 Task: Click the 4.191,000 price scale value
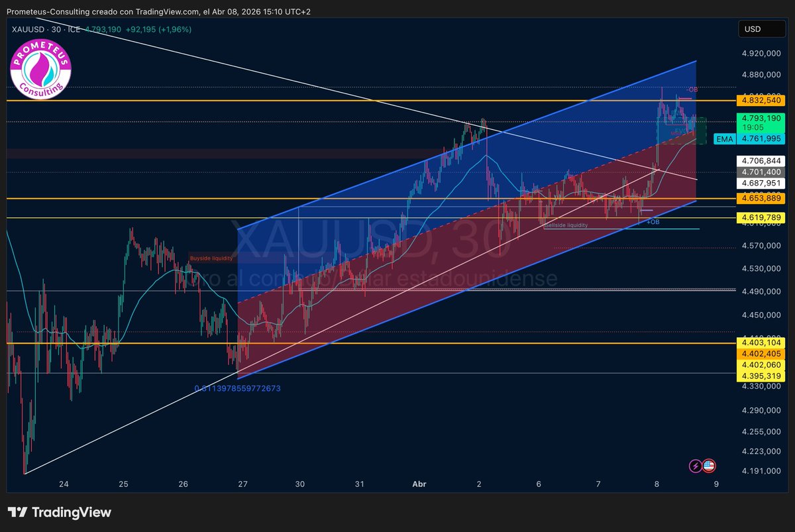point(761,471)
